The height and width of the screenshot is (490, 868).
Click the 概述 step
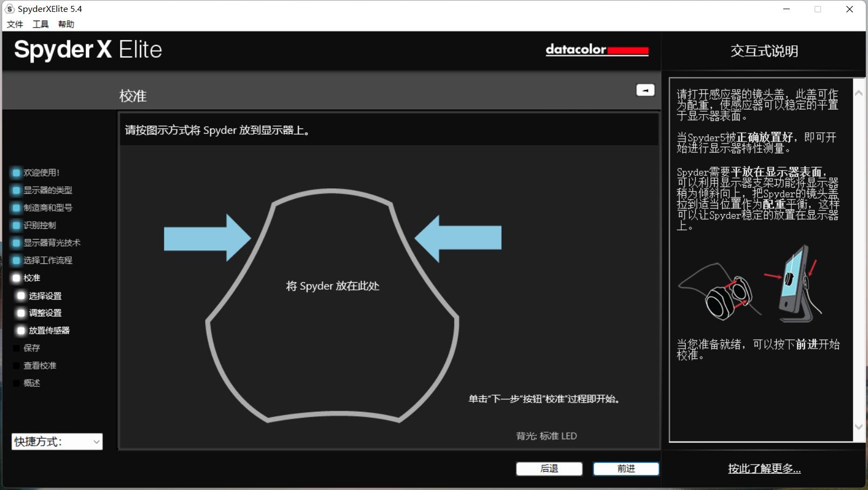tap(32, 383)
